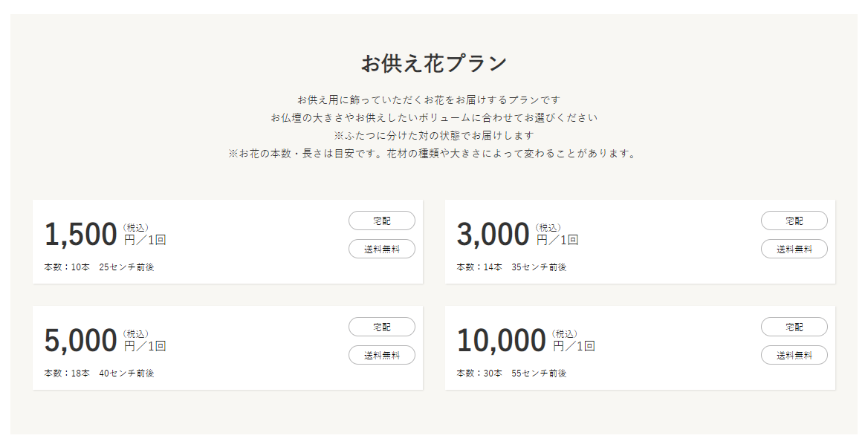The height and width of the screenshot is (447, 868).
Task: Click the お花の本数・長さは目安です note
Action: pos(434,154)
